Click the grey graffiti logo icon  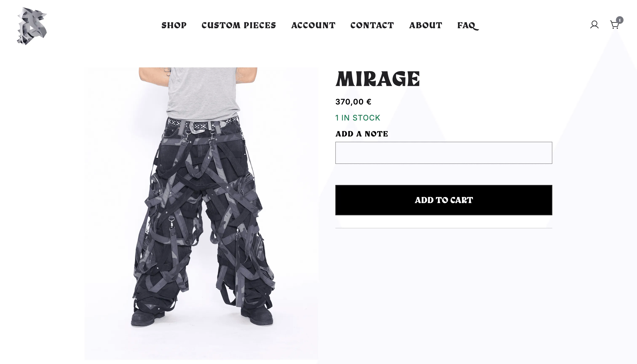[32, 26]
